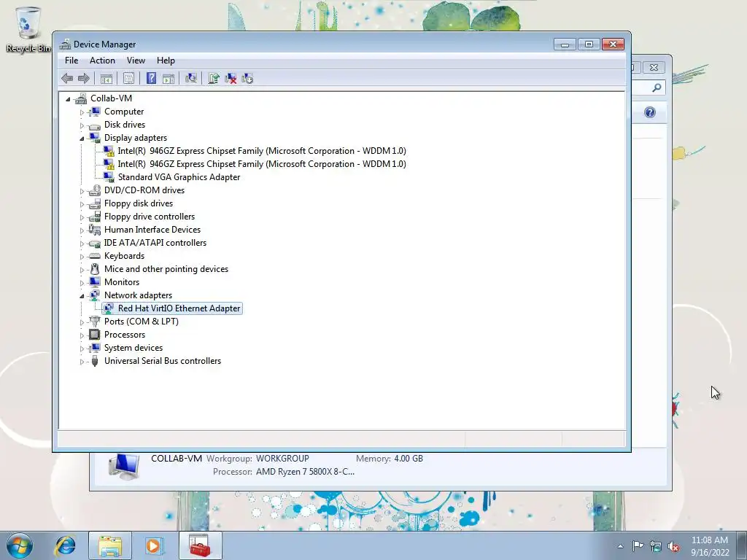The width and height of the screenshot is (747, 560).
Task: Click the Show desktop strip at taskbar end
Action: click(x=741, y=545)
